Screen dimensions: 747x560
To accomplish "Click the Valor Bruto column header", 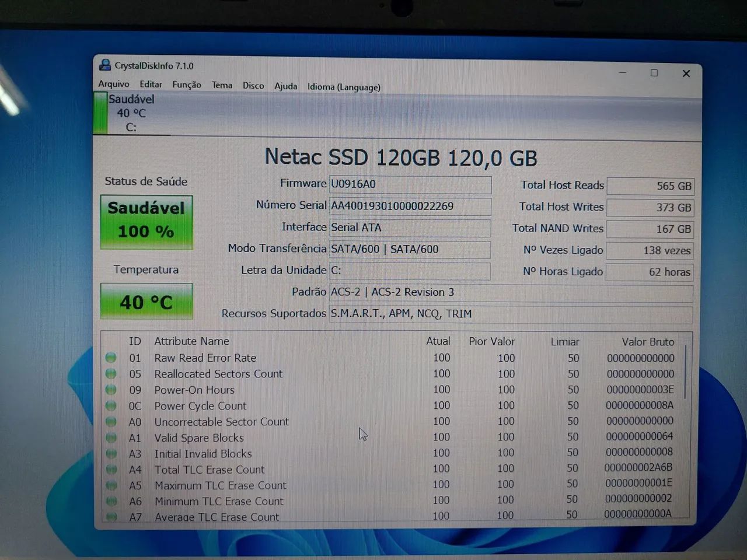I will pos(648,342).
